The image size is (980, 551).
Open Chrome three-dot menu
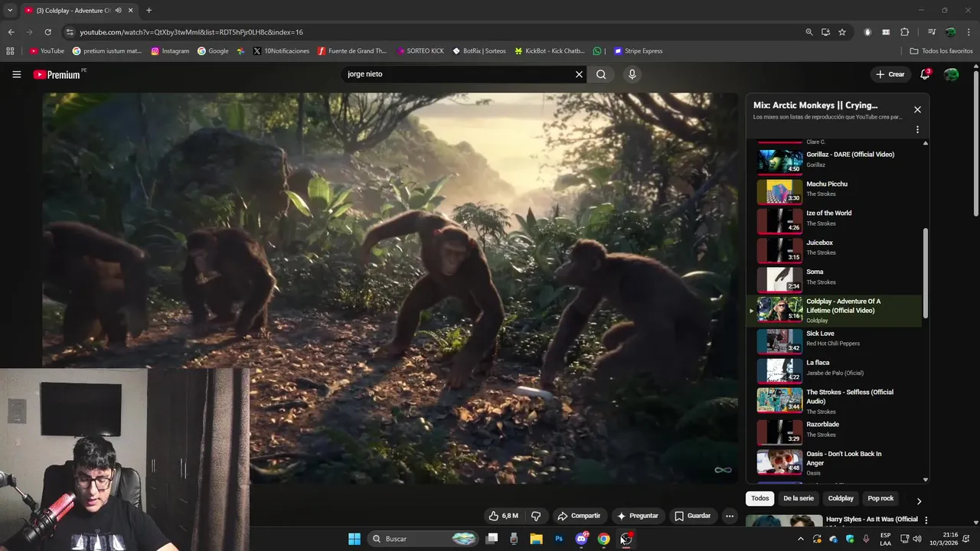(969, 32)
